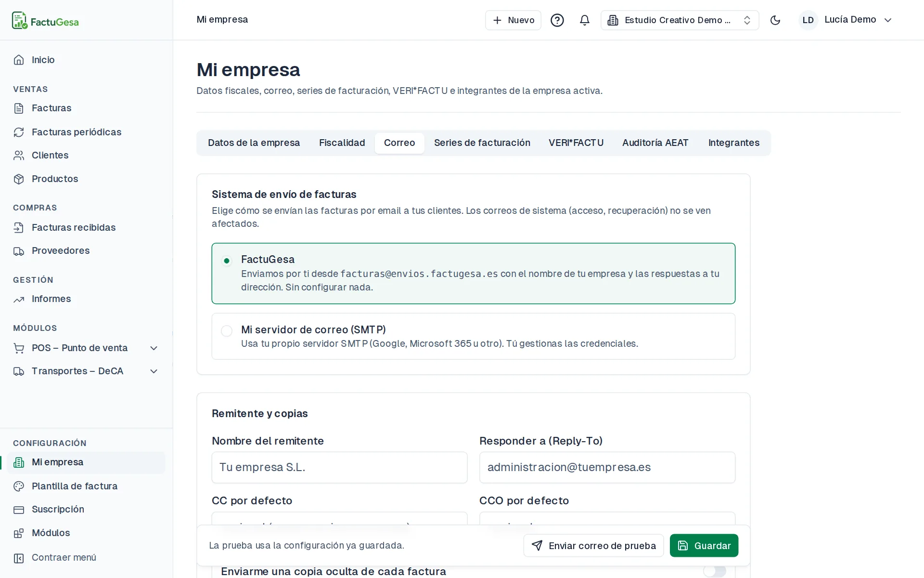Switch to Fiscalidad tab
The image size is (924, 578).
pos(342,143)
